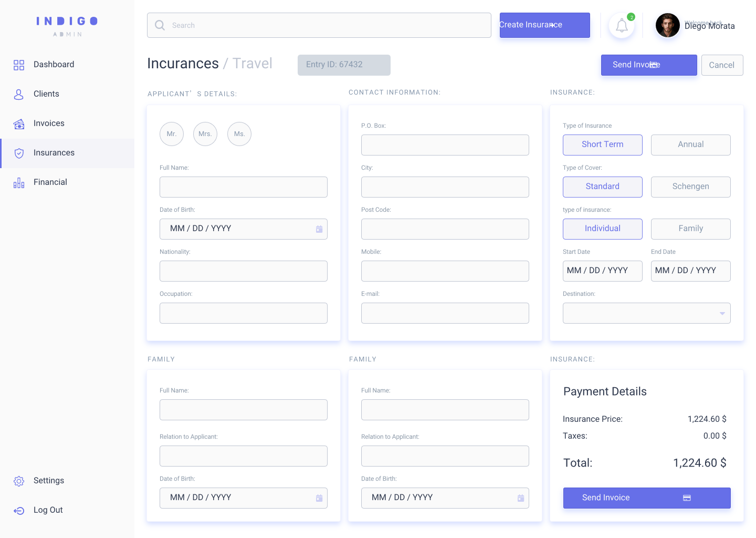Click the Financial bar chart icon

click(19, 183)
